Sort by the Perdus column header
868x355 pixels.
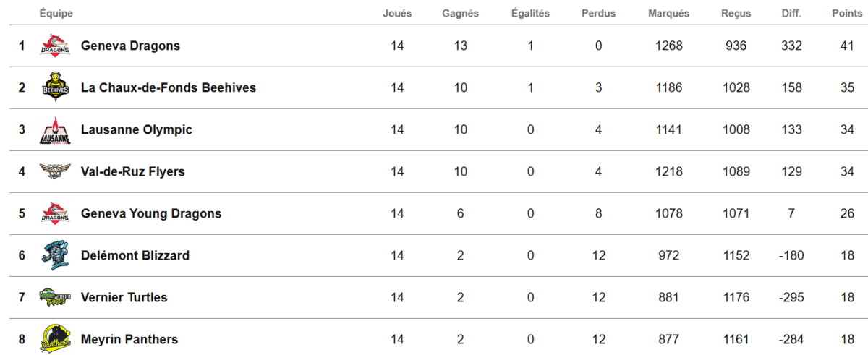click(598, 13)
